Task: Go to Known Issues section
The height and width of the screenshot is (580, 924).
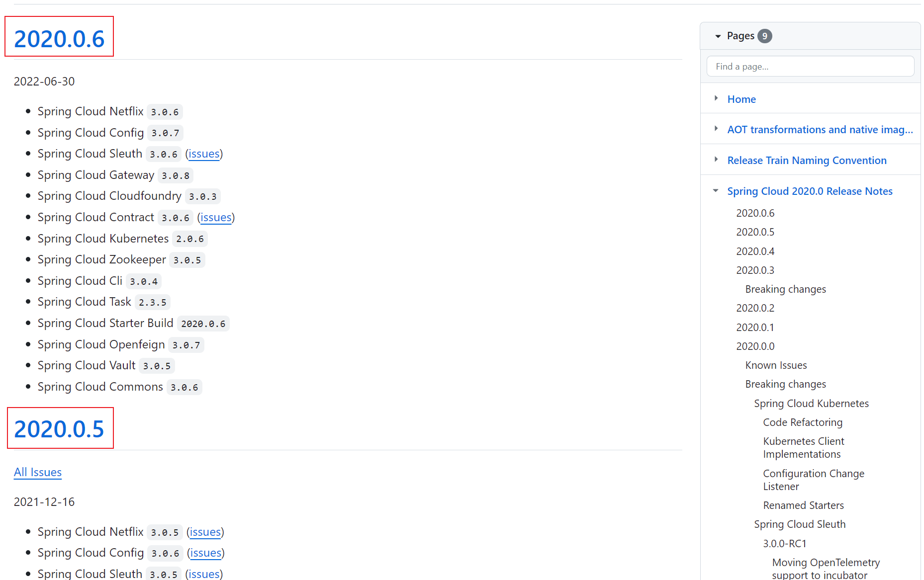Action: pyautogui.click(x=776, y=365)
